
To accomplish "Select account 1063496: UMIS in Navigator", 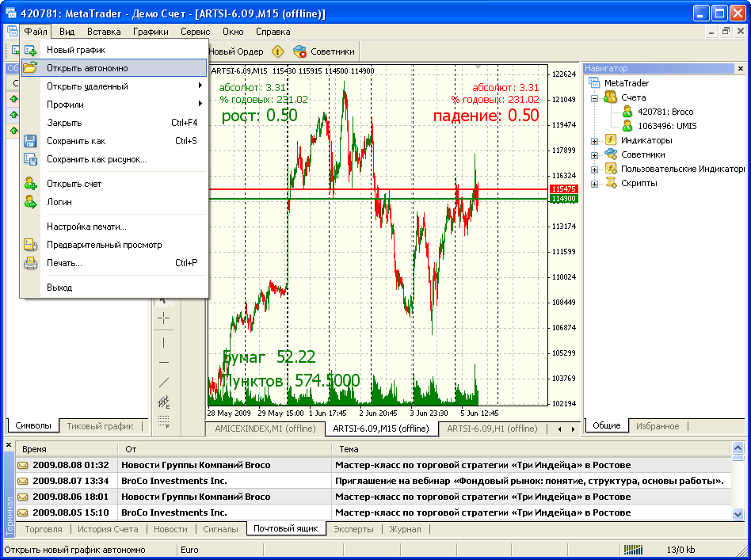I will [664, 126].
